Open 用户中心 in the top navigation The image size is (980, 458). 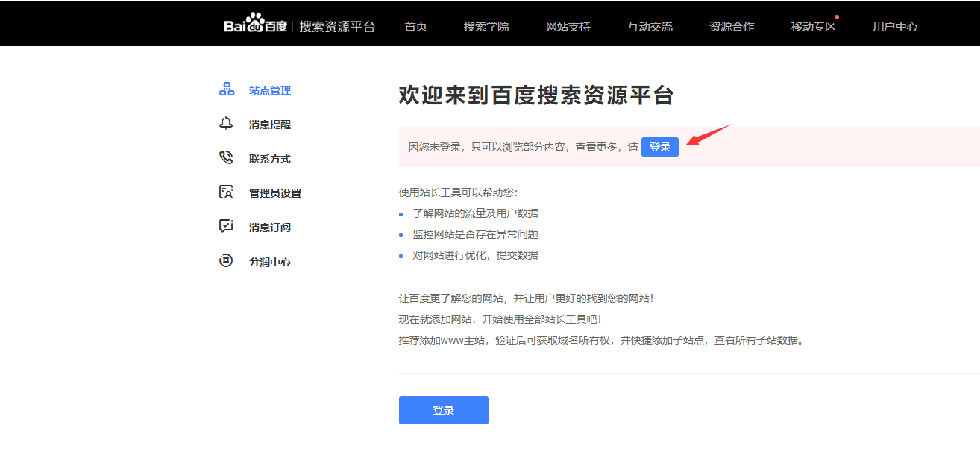[x=895, y=27]
